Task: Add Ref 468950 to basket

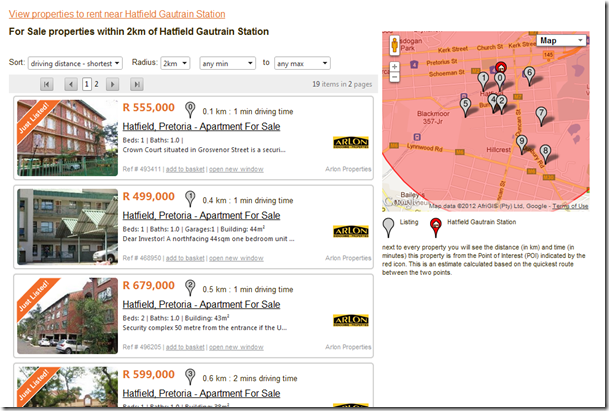Action: coord(185,258)
